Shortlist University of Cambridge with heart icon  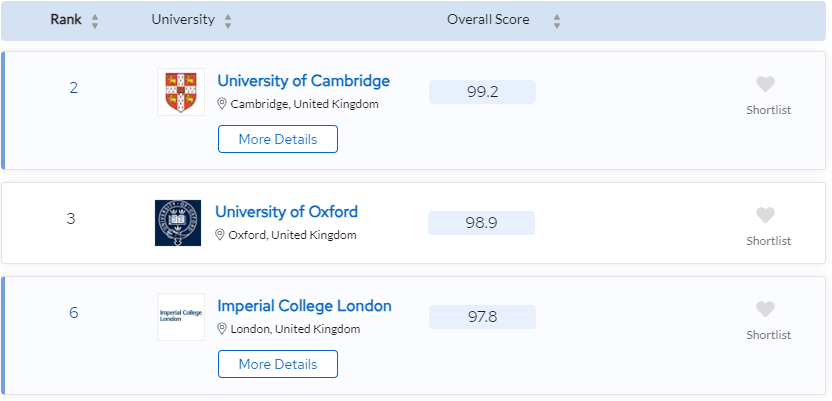coord(766,85)
